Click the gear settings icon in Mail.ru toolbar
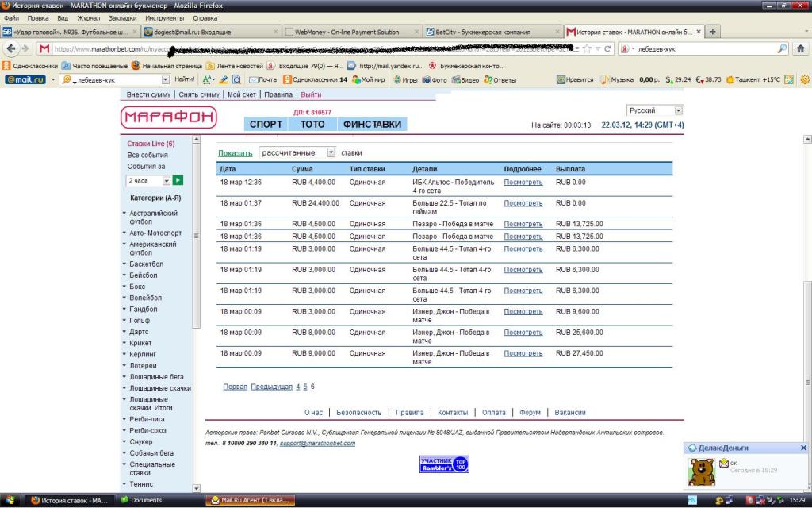This screenshot has width=812, height=508. (x=804, y=80)
